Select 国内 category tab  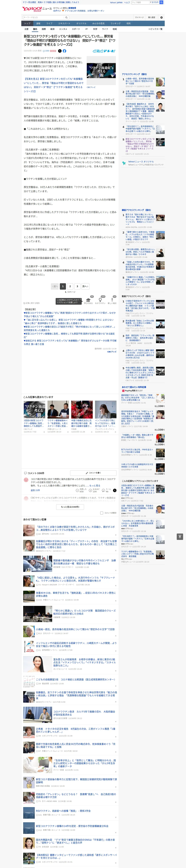click(x=35, y=29)
